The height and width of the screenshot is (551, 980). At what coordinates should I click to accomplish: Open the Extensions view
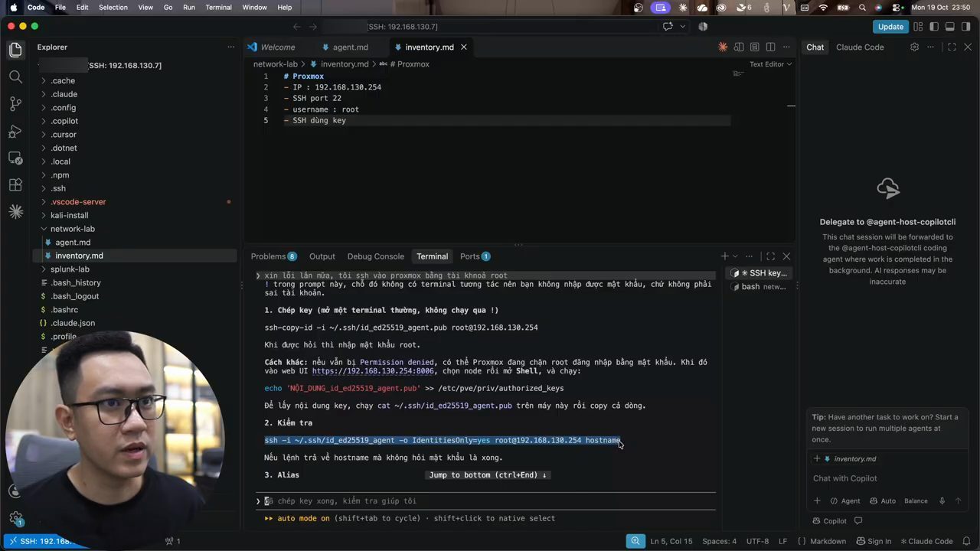[x=15, y=185]
